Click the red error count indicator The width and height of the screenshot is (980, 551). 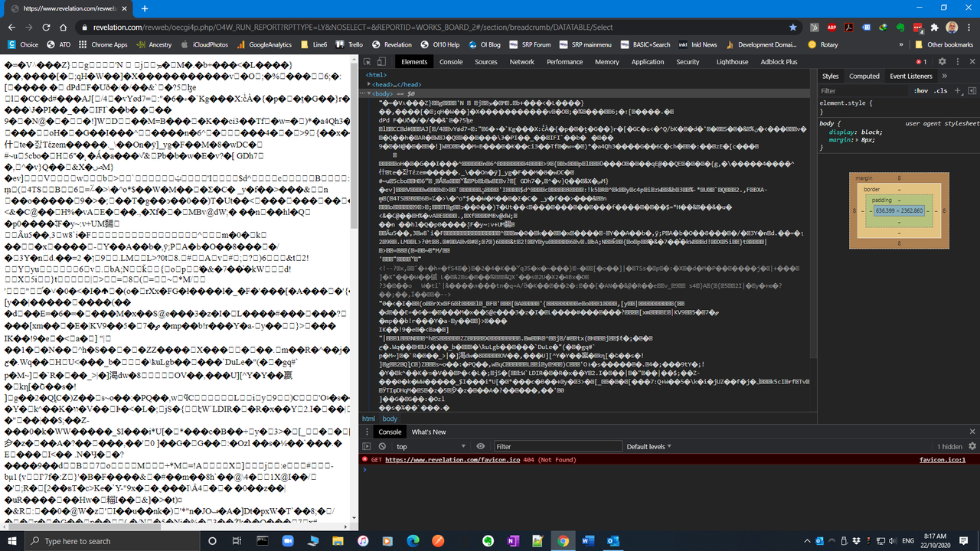[920, 62]
